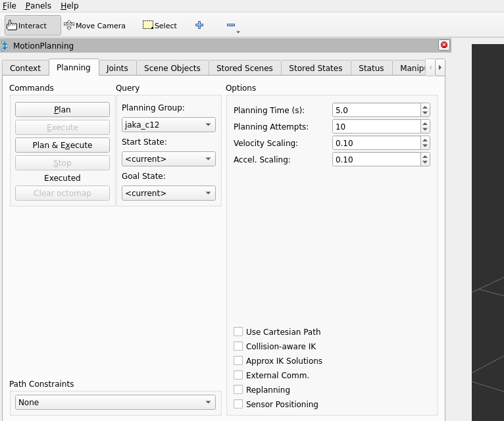This screenshot has height=421, width=504.
Task: Switch to the Context tab
Action: (26, 68)
